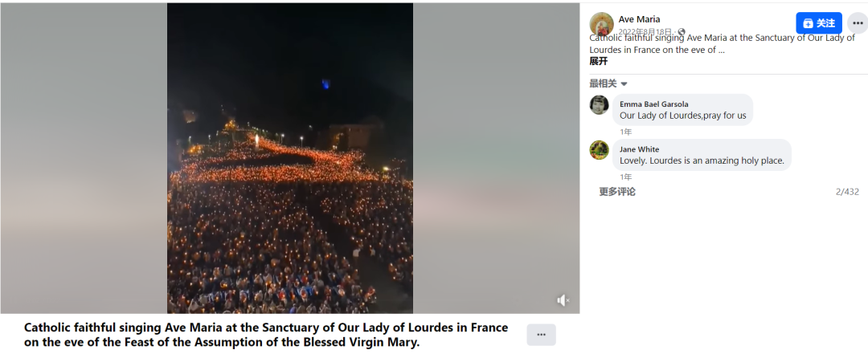Viewport: 868px width, 354px height.
Task: Open Emma Bael Garsola's avatar
Action: coord(599,104)
